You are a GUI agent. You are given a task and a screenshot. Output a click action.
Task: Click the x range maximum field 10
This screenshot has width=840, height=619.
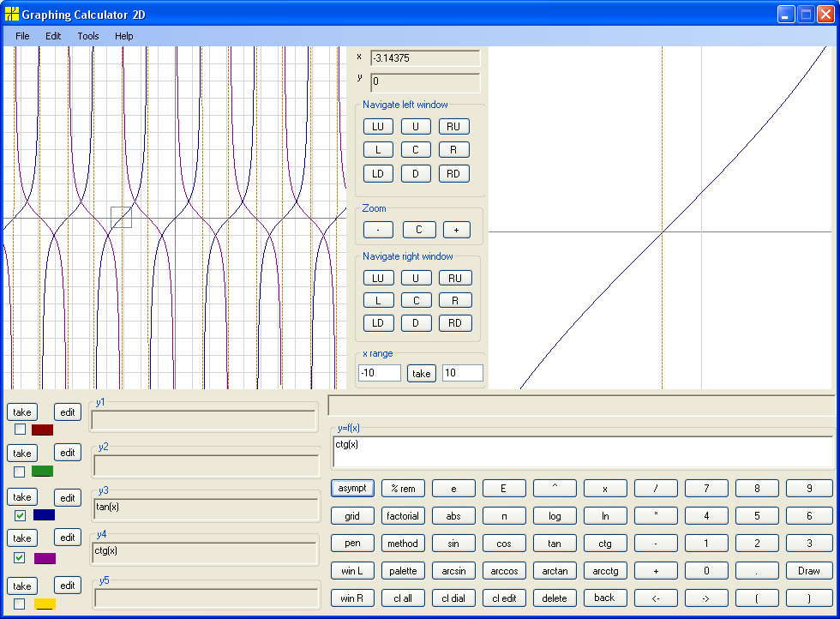pos(463,373)
